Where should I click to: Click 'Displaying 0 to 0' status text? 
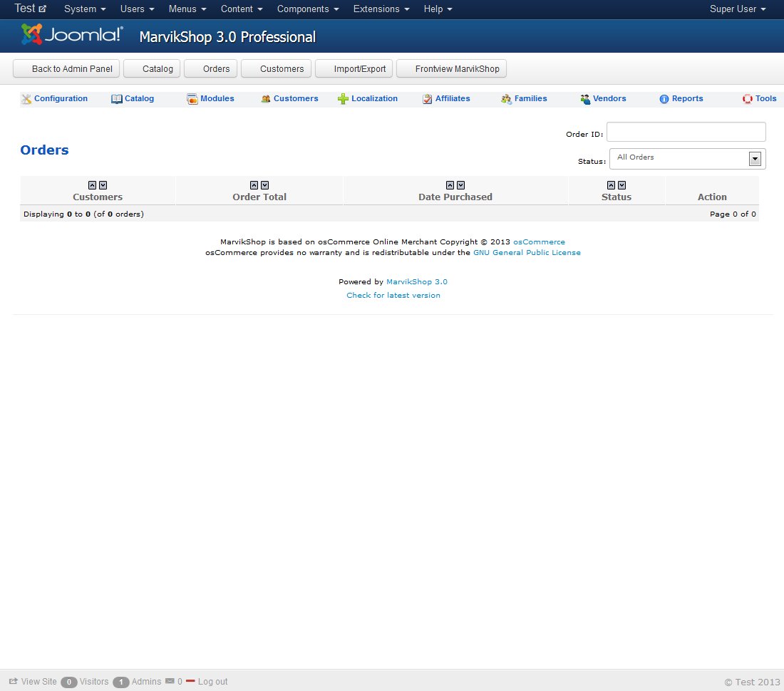pos(83,214)
